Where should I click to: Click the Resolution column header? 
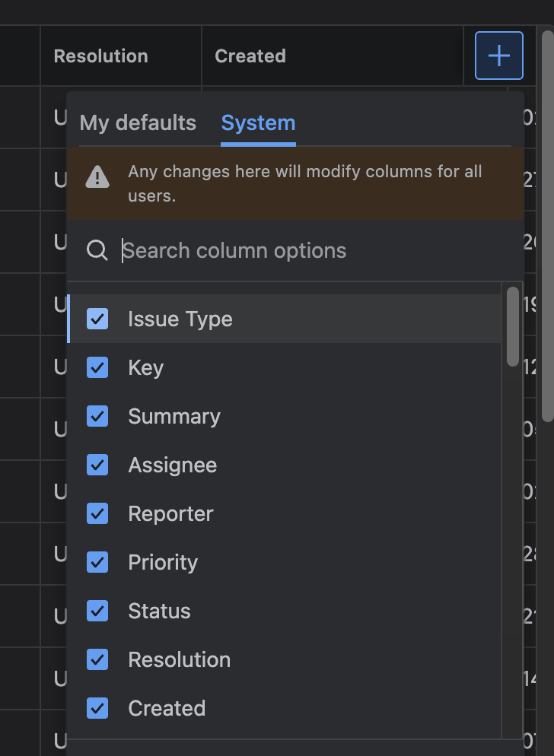(101, 56)
